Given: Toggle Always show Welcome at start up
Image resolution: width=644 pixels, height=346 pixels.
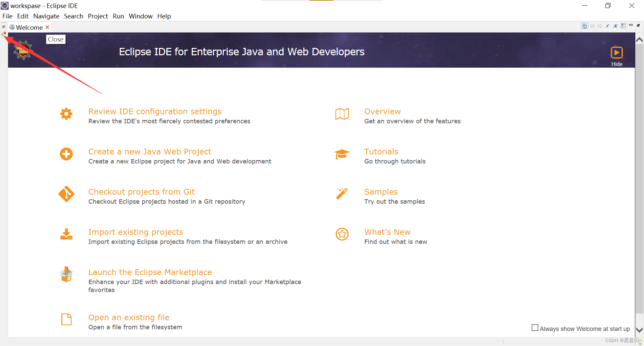Looking at the screenshot, I should point(535,328).
